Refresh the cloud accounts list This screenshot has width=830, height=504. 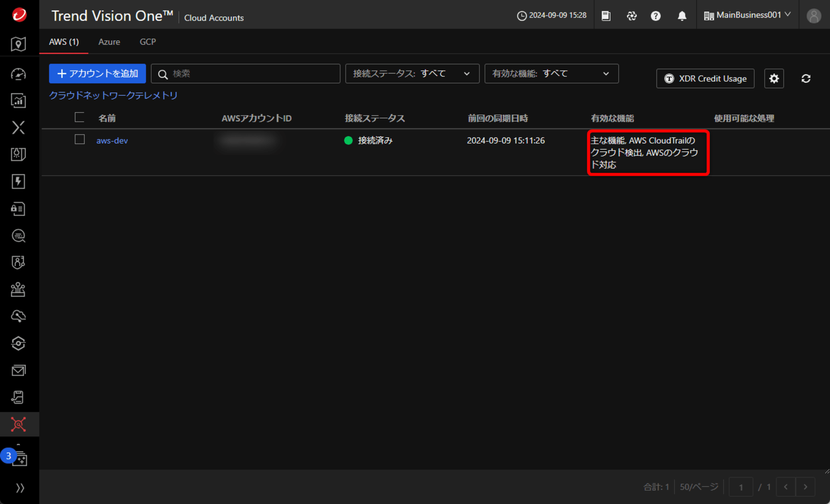[x=806, y=78]
